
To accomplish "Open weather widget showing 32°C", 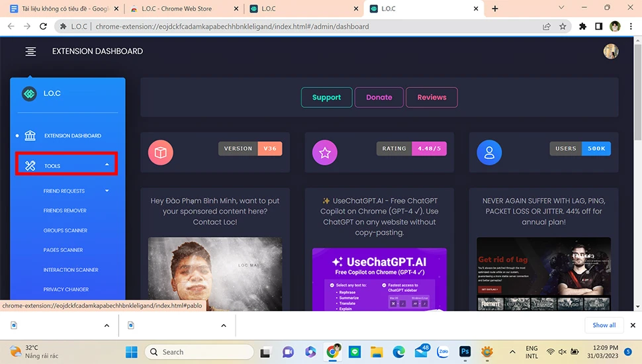I will pos(34,351).
